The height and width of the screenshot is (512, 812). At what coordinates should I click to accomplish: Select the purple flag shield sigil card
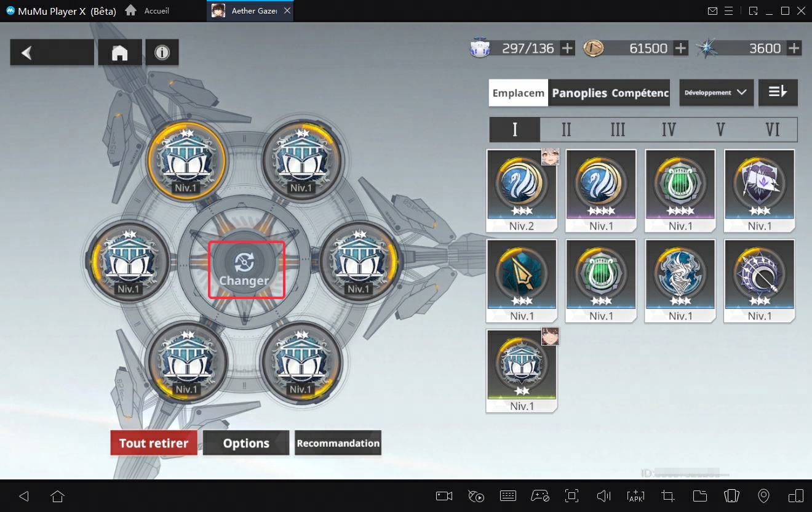pos(760,191)
